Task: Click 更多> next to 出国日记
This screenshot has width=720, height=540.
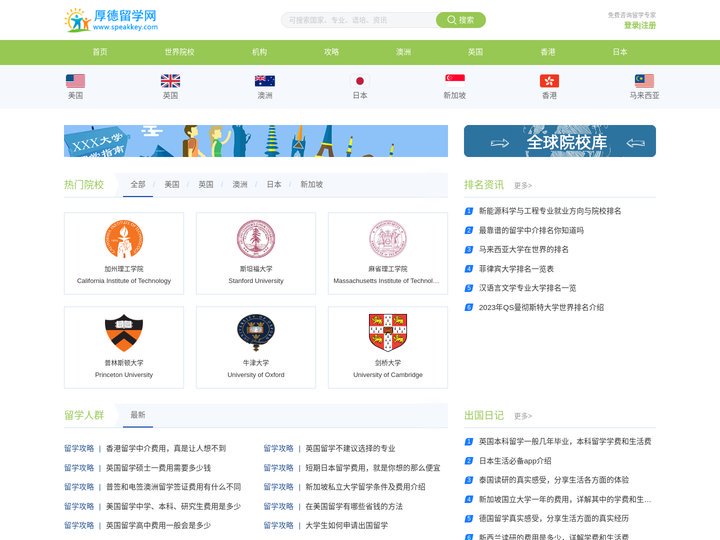Action: (523, 416)
